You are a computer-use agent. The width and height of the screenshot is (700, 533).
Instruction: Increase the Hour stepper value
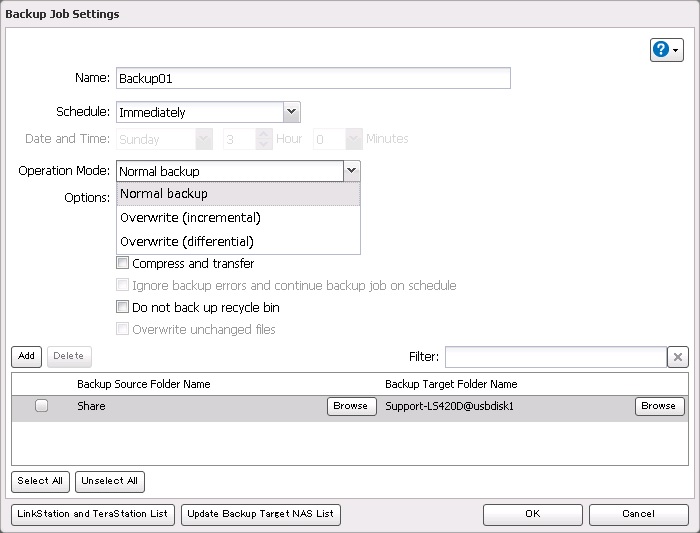264,134
